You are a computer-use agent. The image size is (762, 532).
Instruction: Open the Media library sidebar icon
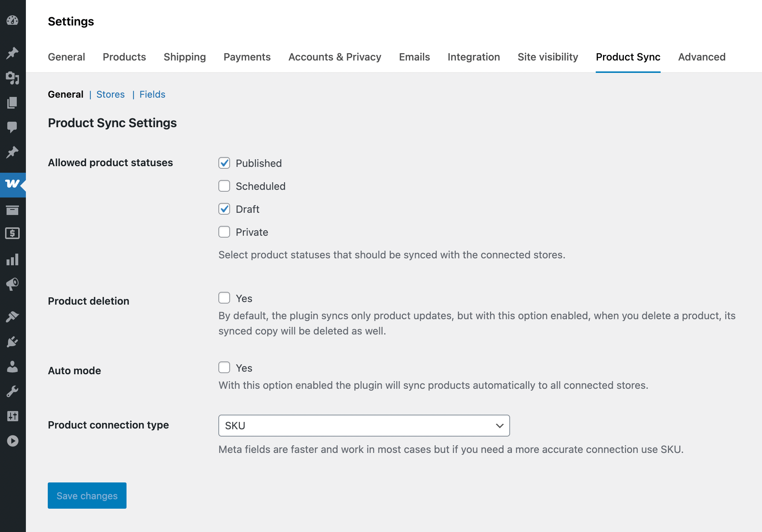click(12, 78)
